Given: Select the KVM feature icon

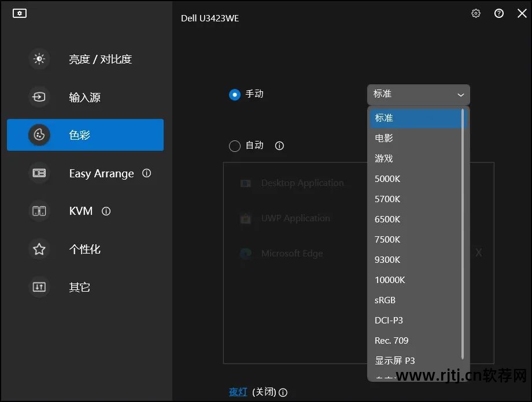Looking at the screenshot, I should (x=39, y=211).
